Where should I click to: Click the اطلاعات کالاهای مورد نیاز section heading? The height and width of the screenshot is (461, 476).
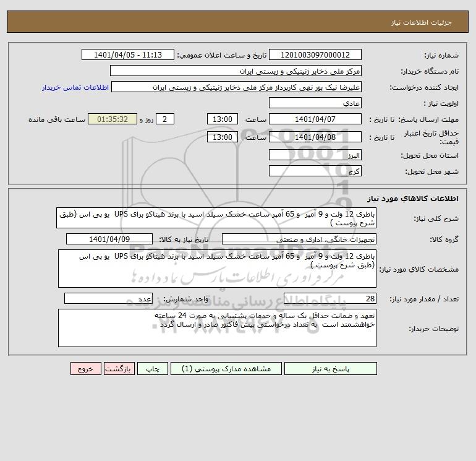(413, 199)
